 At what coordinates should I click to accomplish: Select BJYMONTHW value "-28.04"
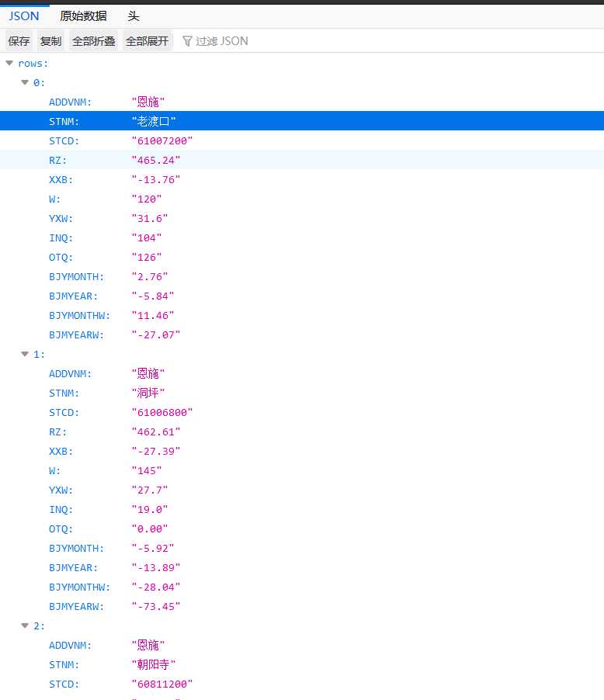click(x=155, y=587)
